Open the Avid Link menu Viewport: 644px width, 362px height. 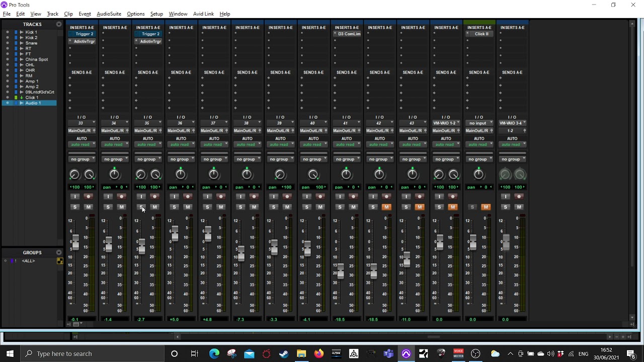203,14
